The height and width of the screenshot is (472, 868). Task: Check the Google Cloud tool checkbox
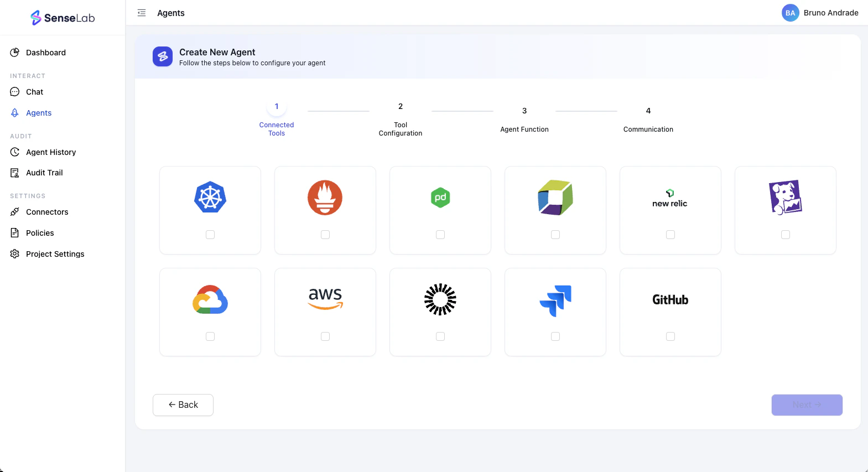point(210,336)
